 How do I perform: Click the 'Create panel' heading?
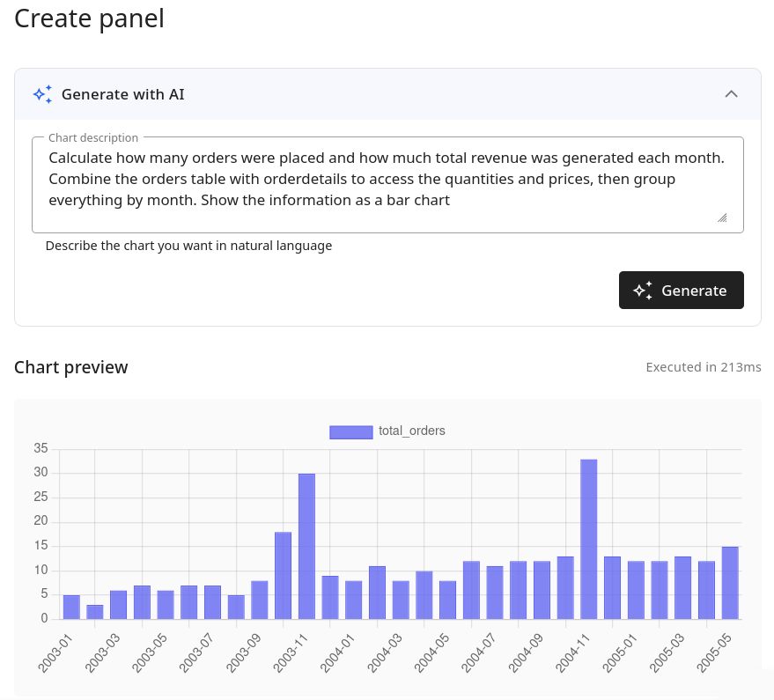[88, 18]
